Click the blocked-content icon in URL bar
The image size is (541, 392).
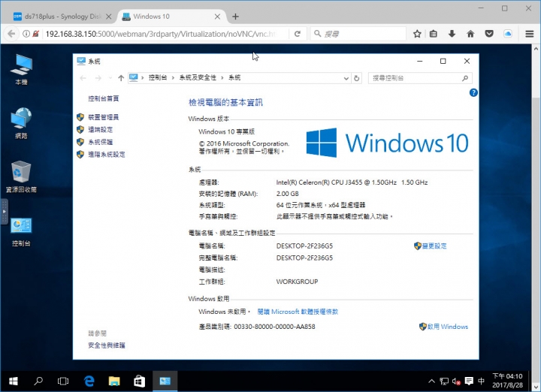click(x=35, y=34)
